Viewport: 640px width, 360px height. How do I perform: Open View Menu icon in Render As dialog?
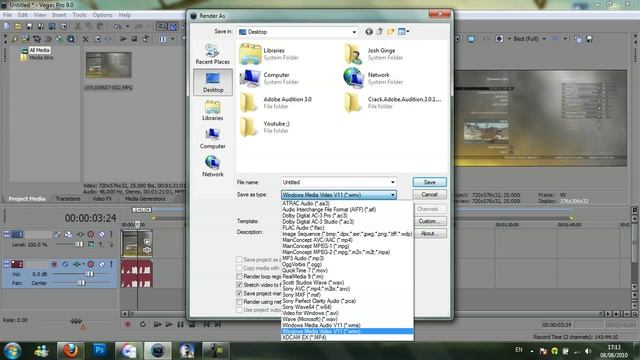pos(403,31)
